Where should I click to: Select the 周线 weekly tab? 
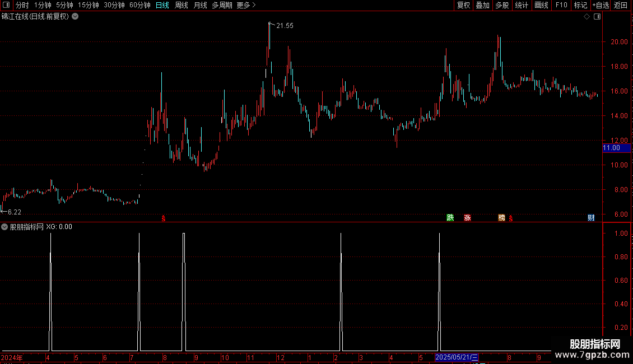coord(181,5)
